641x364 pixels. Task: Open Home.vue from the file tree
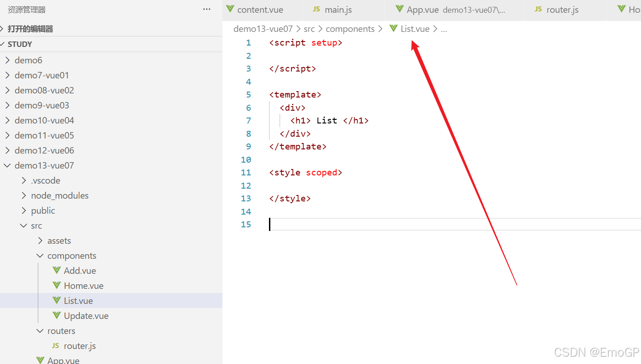coord(111,286)
